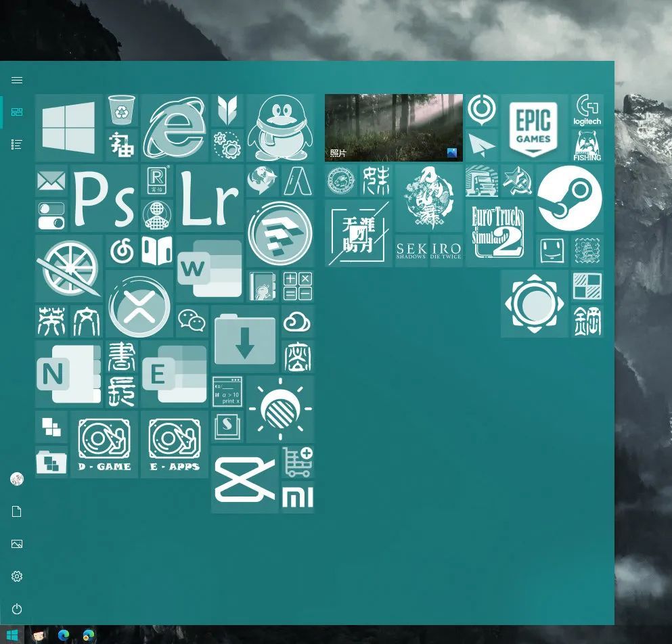Image resolution: width=672 pixels, height=644 pixels.
Task: Launch the Fishing panda tile
Action: coord(587,145)
